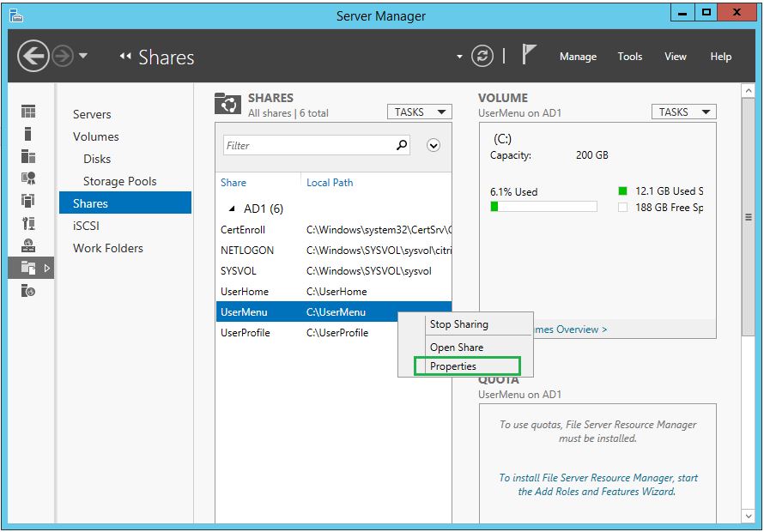Open the All Servers icon in the sidebar
The image size is (764, 532).
pos(28,156)
